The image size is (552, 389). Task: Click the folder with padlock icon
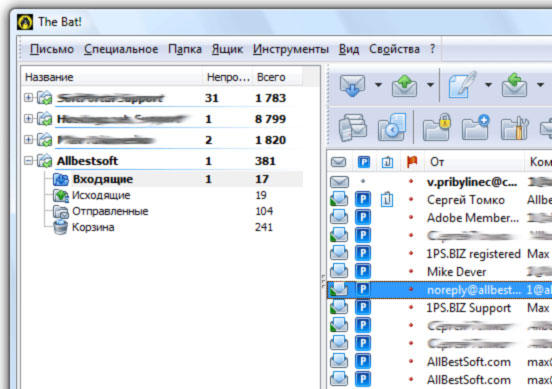click(437, 127)
